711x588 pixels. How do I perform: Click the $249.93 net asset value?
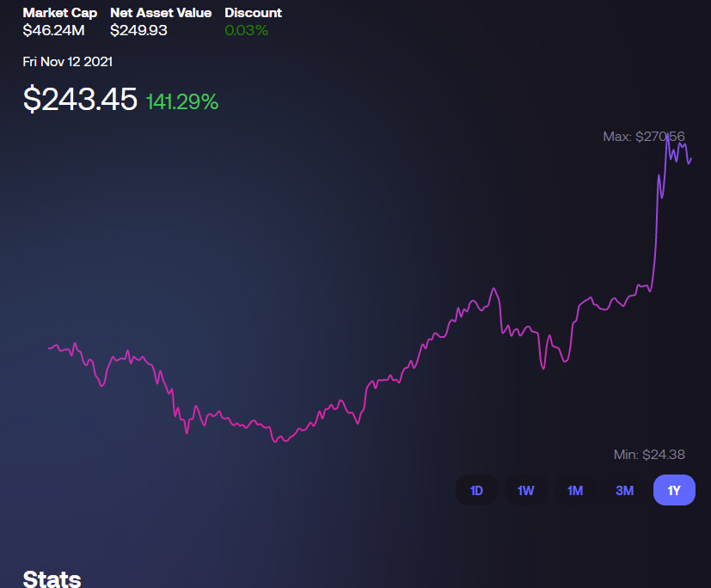point(138,30)
